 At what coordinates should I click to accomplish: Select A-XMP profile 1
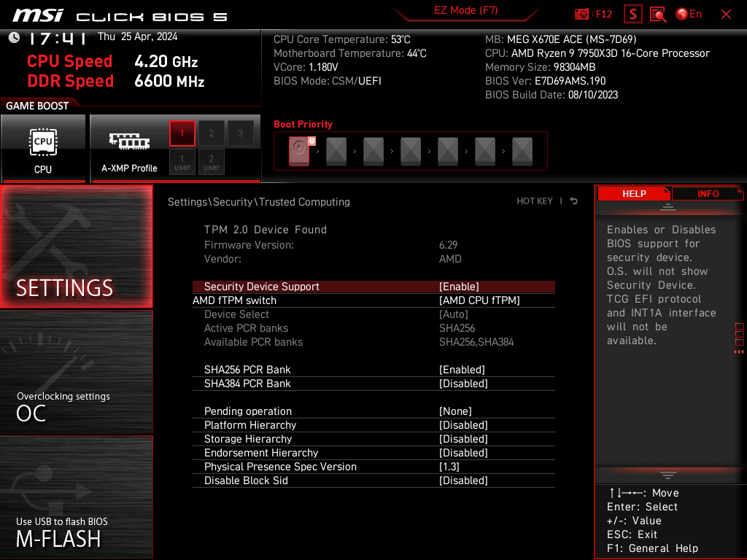(x=182, y=133)
